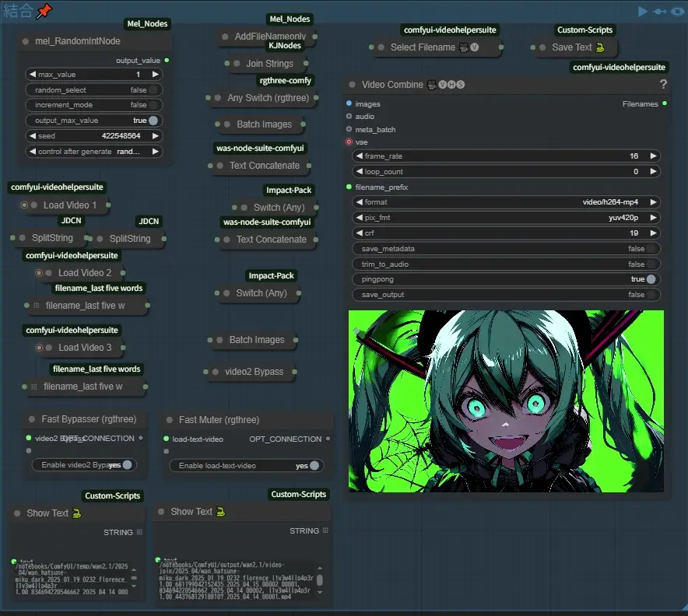688x616 pixels.
Task: Click the meta_batch input port
Action: [x=349, y=129]
